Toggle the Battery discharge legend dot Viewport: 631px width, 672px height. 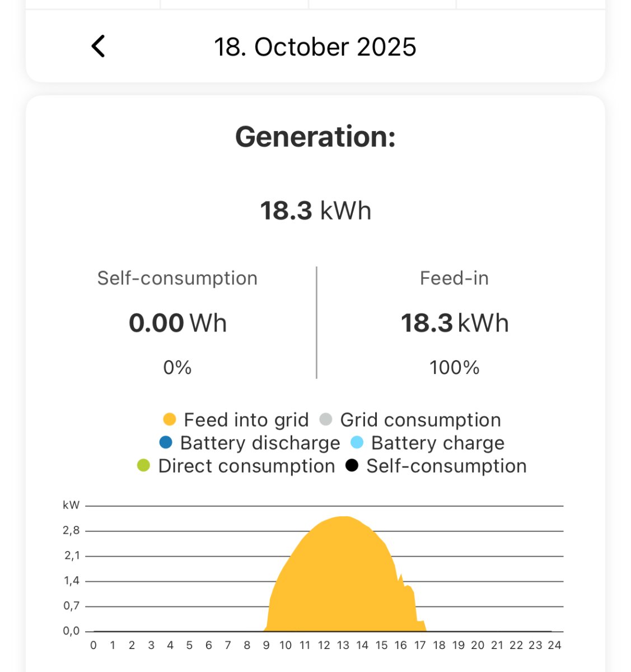166,442
